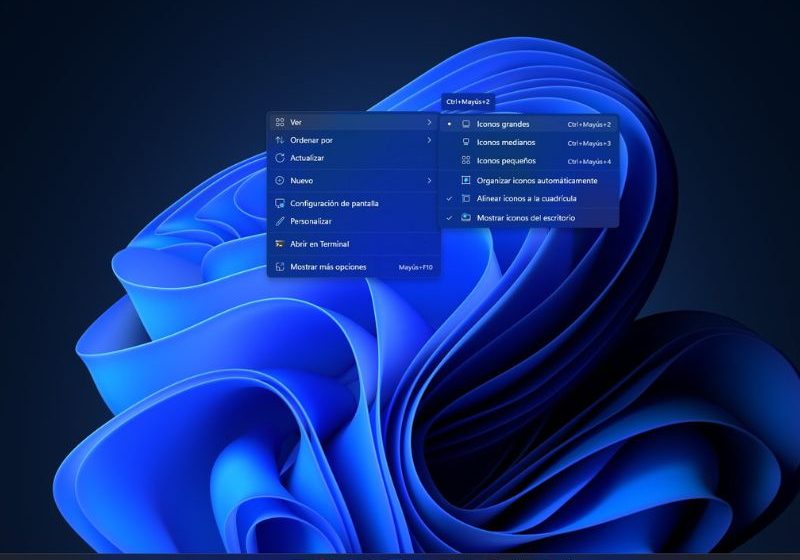
Task: Click the monitor icon beside Configuración de pantalla
Action: pos(280,203)
